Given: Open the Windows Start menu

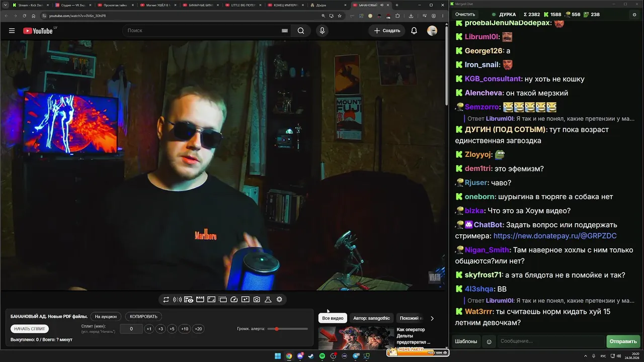Looking at the screenshot, I should click(x=278, y=356).
